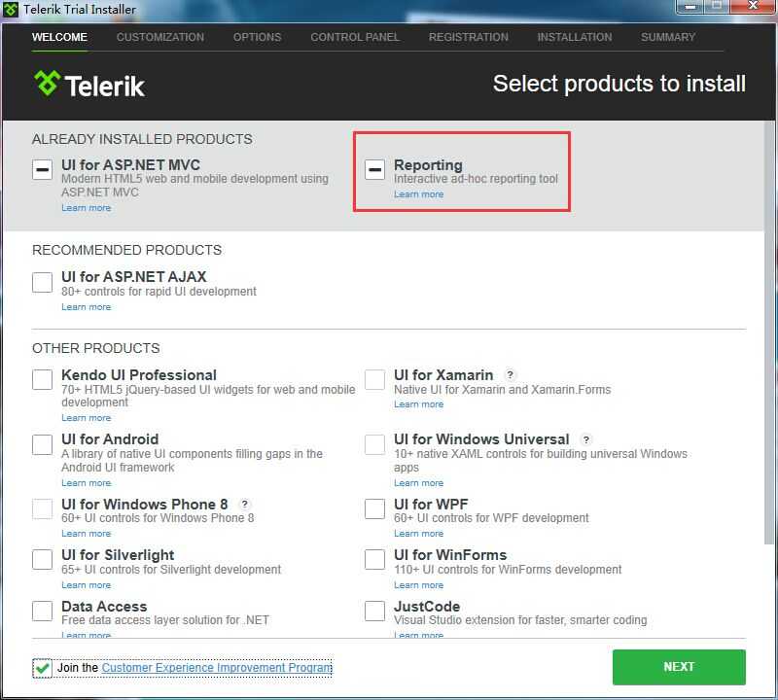Click the Reporting product title
Viewport: 778px width, 700px height.
point(428,165)
